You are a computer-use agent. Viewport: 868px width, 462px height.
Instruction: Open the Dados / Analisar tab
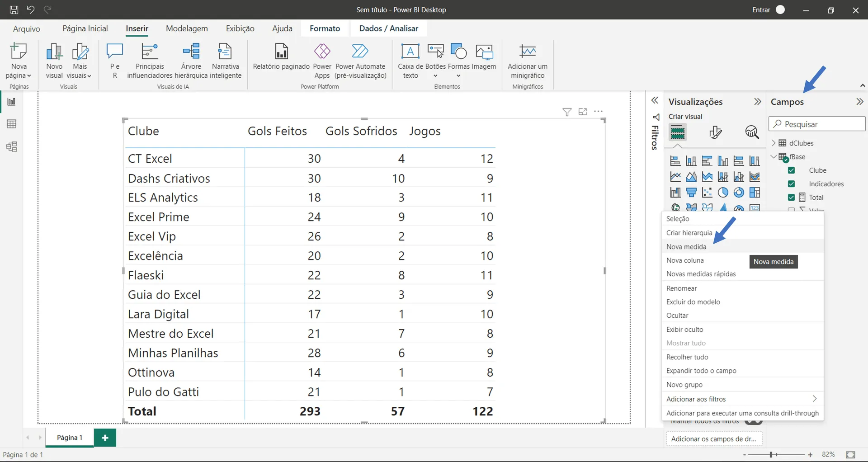tap(388, 28)
